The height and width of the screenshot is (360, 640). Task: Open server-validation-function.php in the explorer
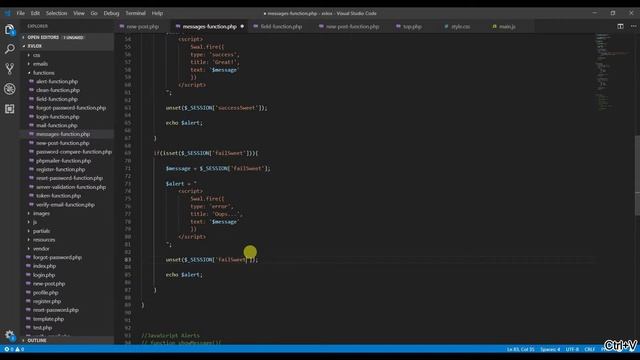(67, 187)
